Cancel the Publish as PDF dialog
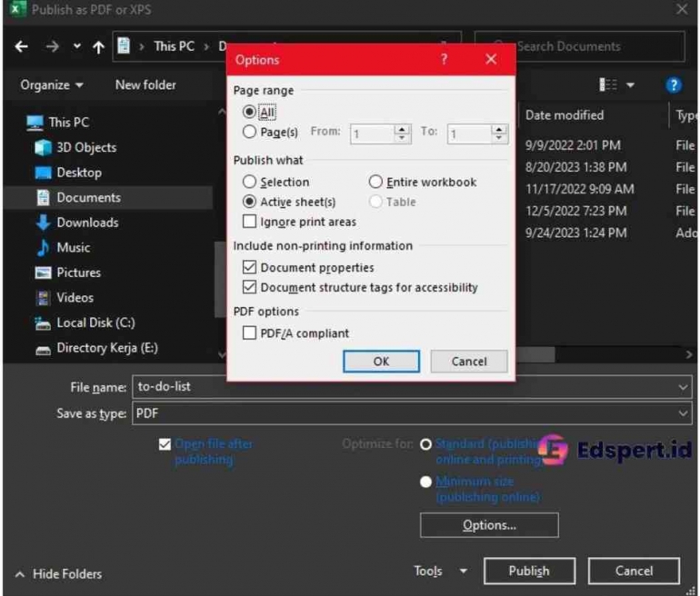Image resolution: width=700 pixels, height=596 pixels. pyautogui.click(x=634, y=571)
